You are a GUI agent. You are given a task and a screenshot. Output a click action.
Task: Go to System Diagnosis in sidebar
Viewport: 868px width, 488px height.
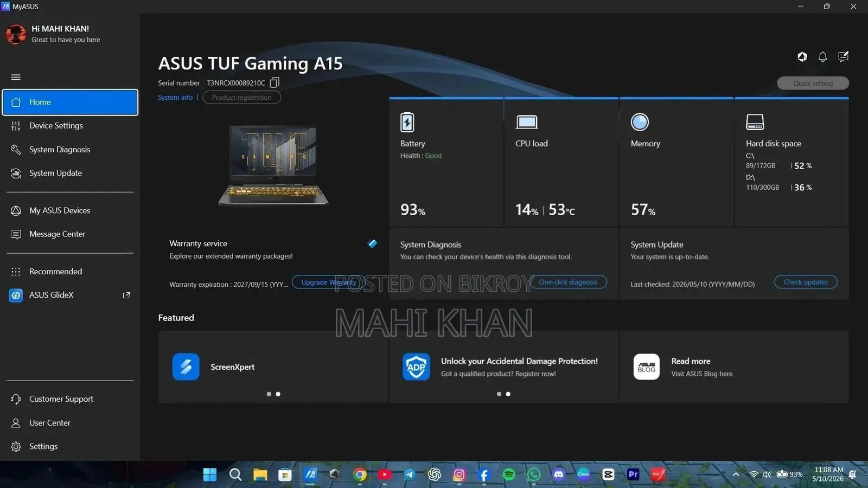pyautogui.click(x=70, y=150)
